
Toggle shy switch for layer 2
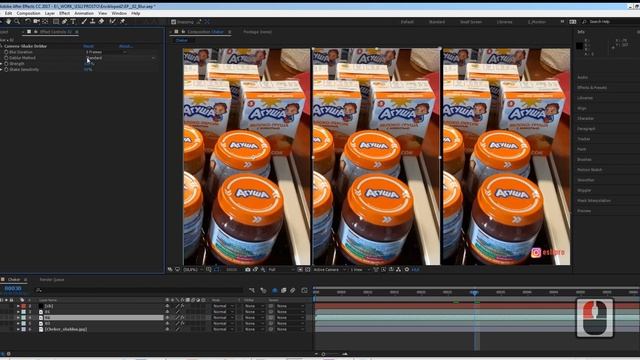167,306
